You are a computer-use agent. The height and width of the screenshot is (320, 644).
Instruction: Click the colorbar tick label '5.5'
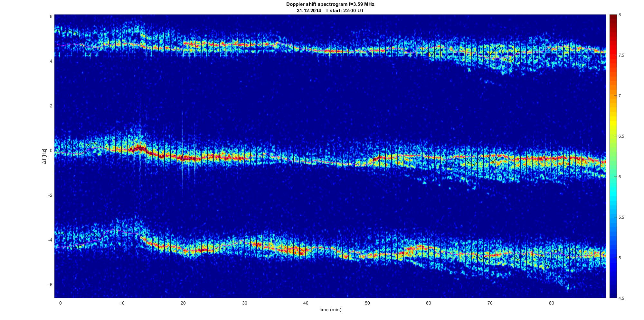(621, 217)
